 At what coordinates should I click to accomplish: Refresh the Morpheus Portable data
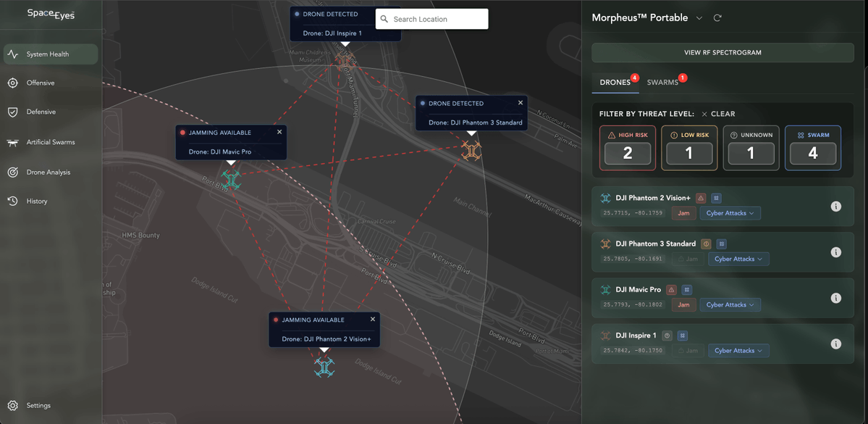717,17
